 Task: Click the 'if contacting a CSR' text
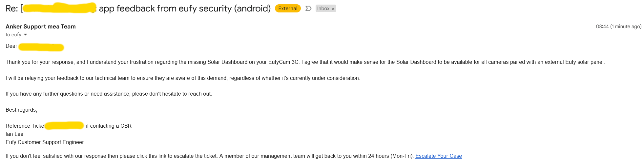tap(109, 126)
